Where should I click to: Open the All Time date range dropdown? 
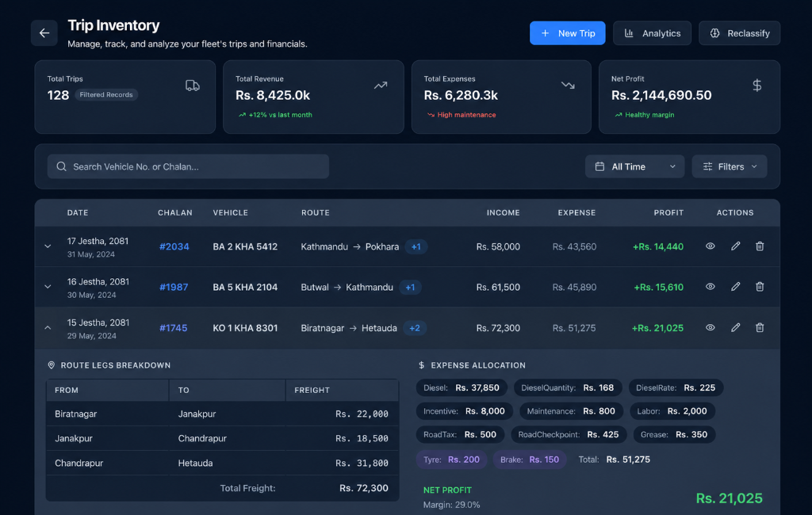[x=634, y=166]
